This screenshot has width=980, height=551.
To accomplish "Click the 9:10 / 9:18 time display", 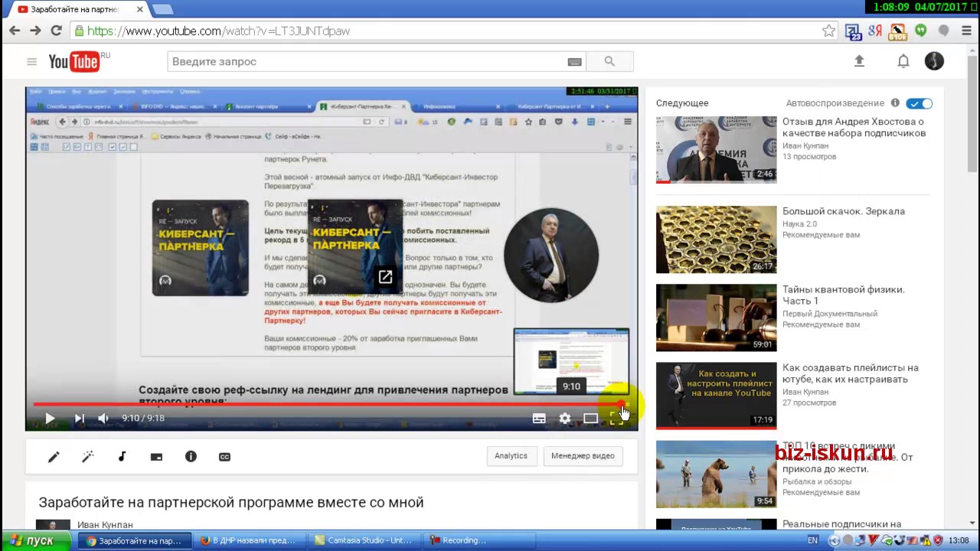I will (x=143, y=418).
